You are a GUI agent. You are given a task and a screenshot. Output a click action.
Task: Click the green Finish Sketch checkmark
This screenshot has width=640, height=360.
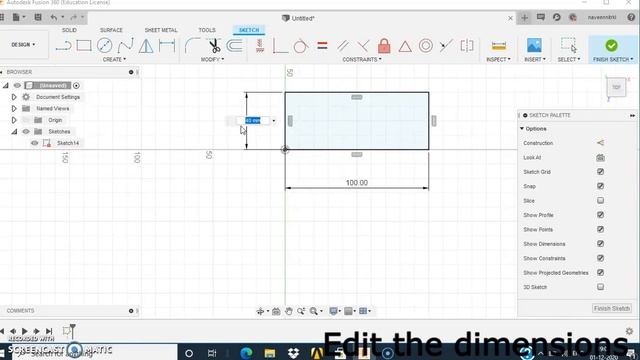(611, 45)
